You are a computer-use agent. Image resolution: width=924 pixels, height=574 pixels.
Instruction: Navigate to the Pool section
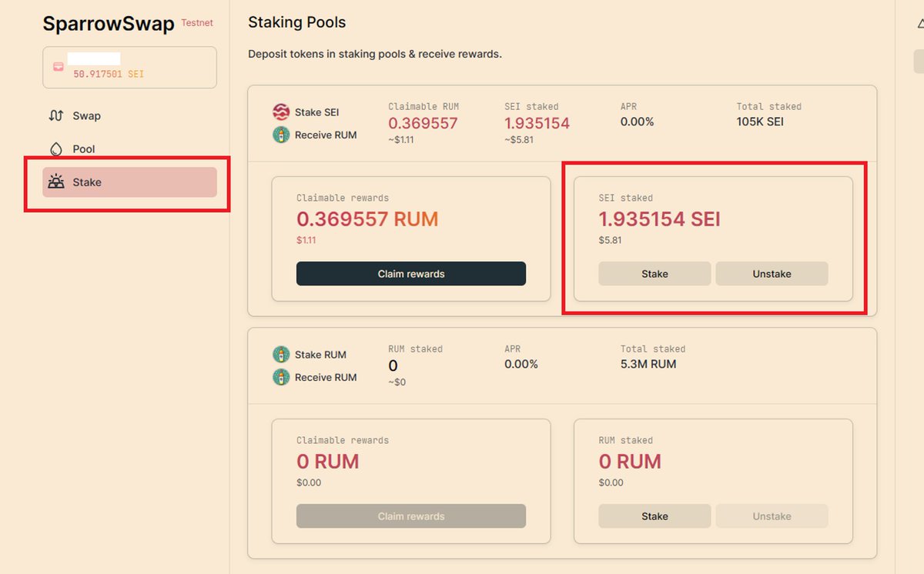pos(84,149)
